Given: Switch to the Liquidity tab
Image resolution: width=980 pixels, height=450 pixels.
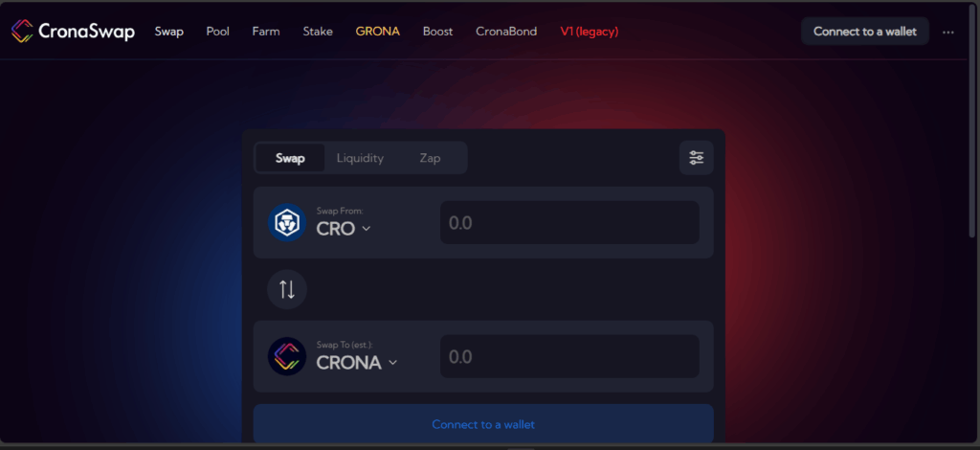Looking at the screenshot, I should [x=360, y=158].
